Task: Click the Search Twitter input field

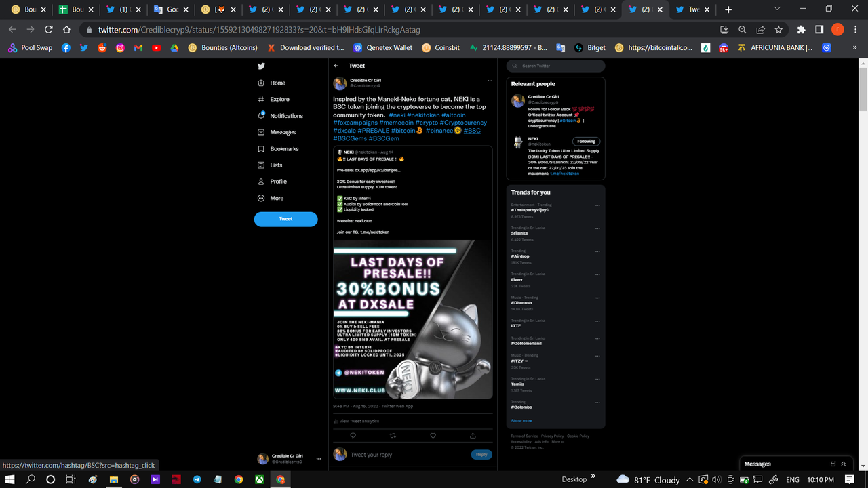Action: coord(554,66)
